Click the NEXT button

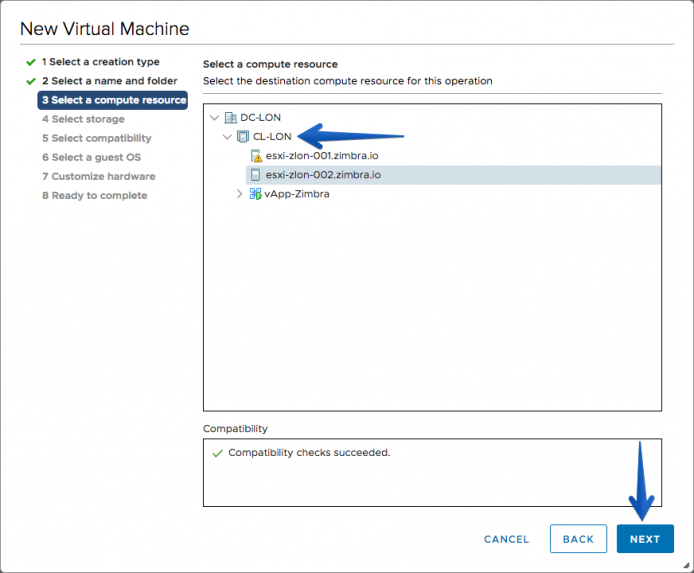pyautogui.click(x=645, y=539)
